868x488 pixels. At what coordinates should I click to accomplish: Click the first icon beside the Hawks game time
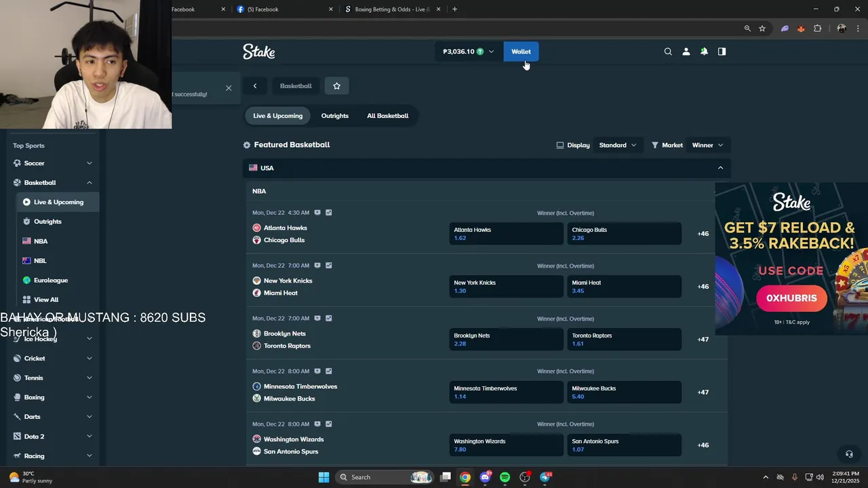[x=317, y=213]
